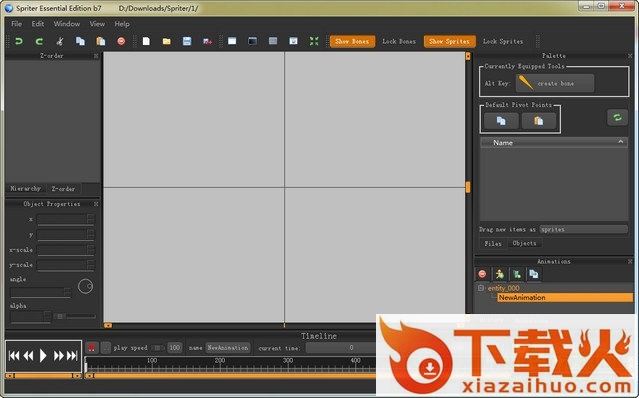Screen dimensions: 639x398
Task: Click the green add entity icon in Animations
Action: [x=517, y=274]
